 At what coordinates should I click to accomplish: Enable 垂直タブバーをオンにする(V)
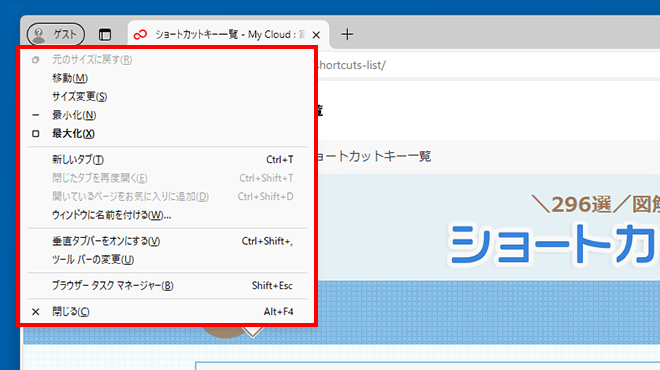(x=167, y=241)
